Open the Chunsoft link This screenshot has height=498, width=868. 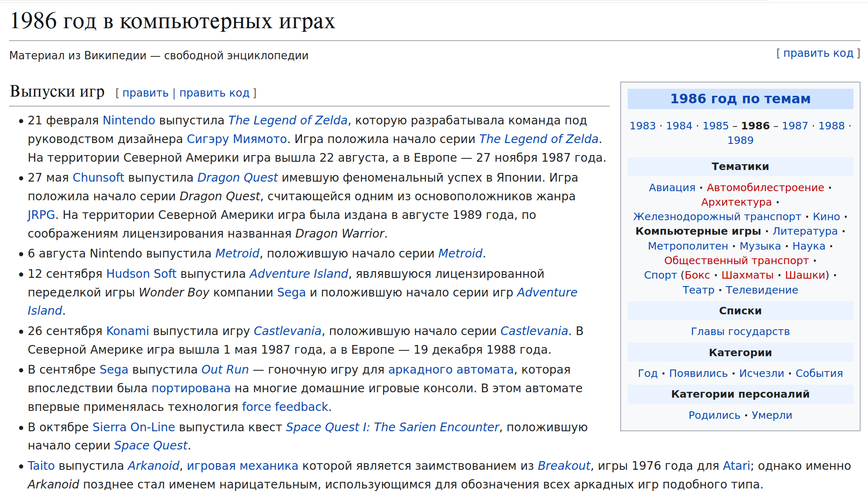[98, 177]
